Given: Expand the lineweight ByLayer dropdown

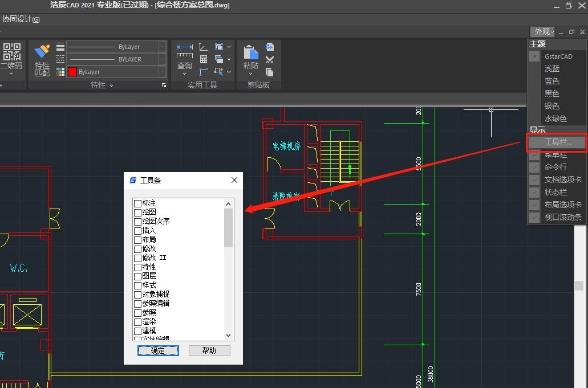Looking at the screenshot, I should (x=163, y=47).
